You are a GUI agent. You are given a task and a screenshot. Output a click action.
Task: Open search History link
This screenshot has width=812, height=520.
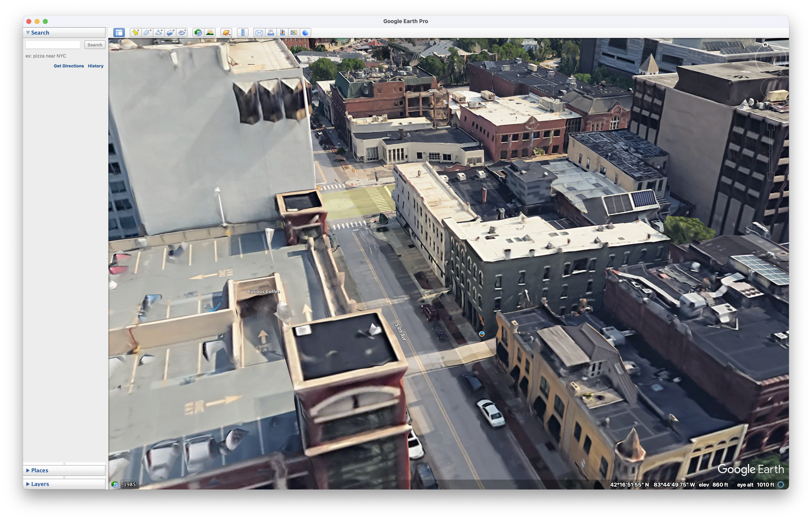tap(96, 66)
